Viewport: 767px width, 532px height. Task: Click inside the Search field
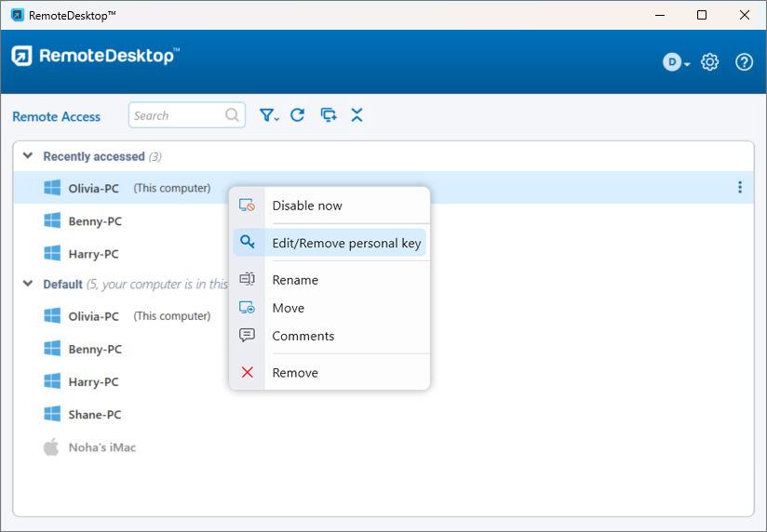[177, 116]
